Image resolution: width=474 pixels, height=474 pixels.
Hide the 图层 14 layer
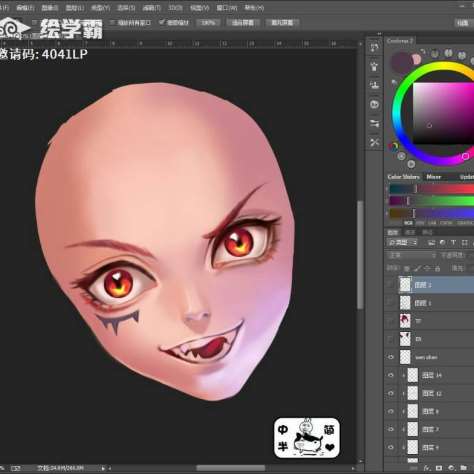point(390,375)
